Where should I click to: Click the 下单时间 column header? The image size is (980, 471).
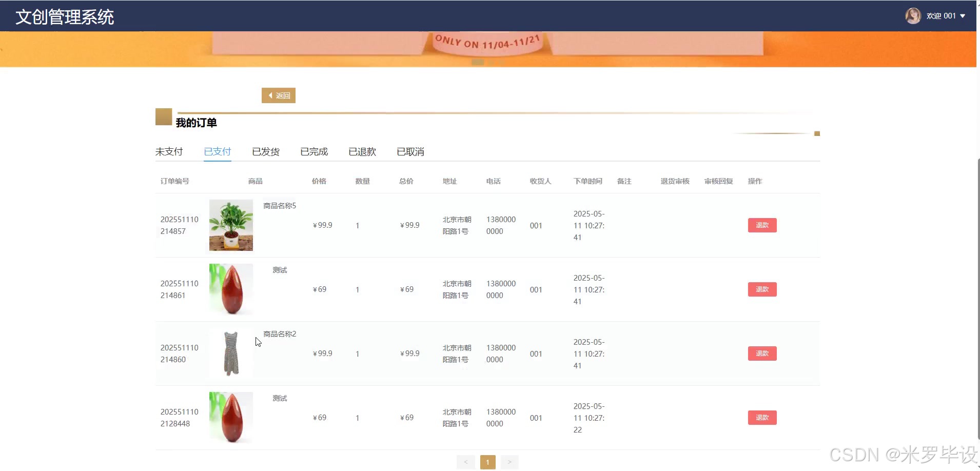click(x=588, y=181)
